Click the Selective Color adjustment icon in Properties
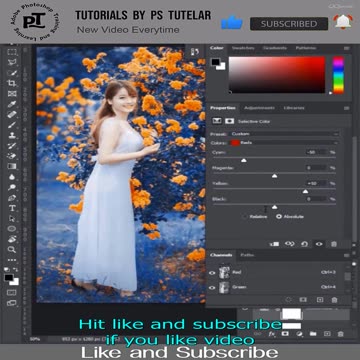This screenshot has height=360, width=360. tap(217, 121)
